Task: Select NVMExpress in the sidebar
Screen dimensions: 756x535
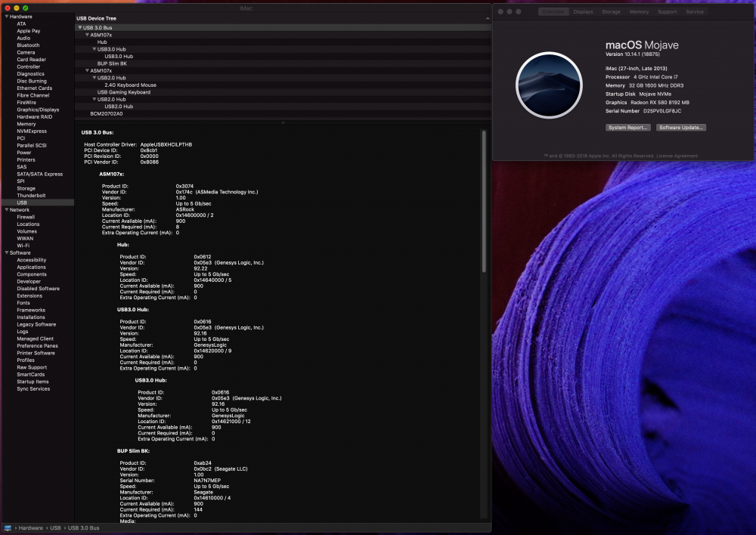Action: [x=32, y=131]
